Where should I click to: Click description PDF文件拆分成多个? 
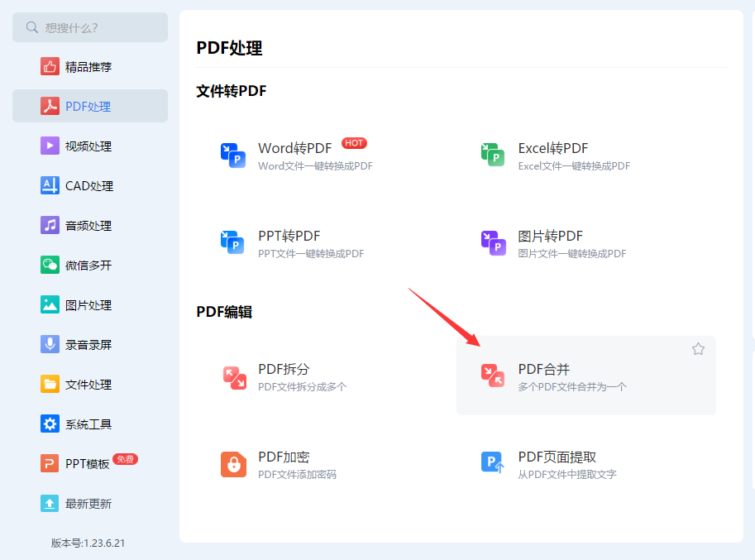click(303, 387)
